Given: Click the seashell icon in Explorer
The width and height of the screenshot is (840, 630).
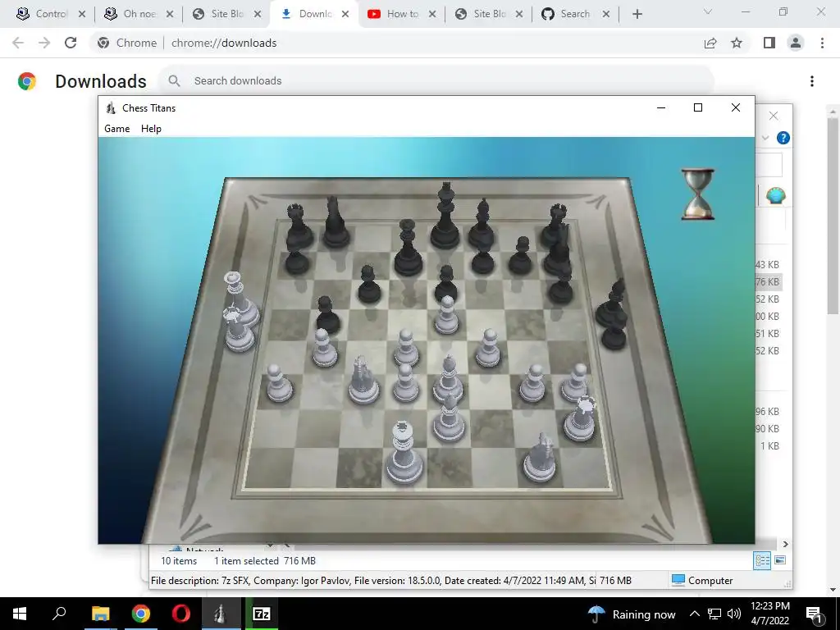Looking at the screenshot, I should [x=776, y=196].
